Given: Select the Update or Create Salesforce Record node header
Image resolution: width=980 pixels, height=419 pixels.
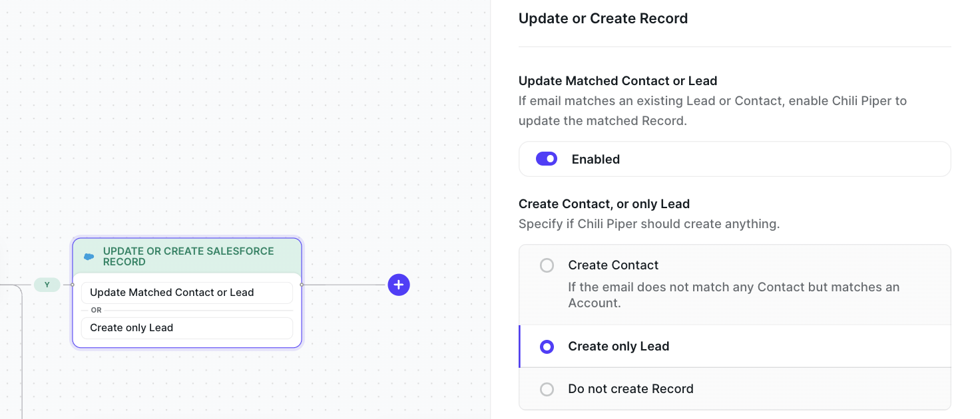Looking at the screenshot, I should [x=188, y=256].
